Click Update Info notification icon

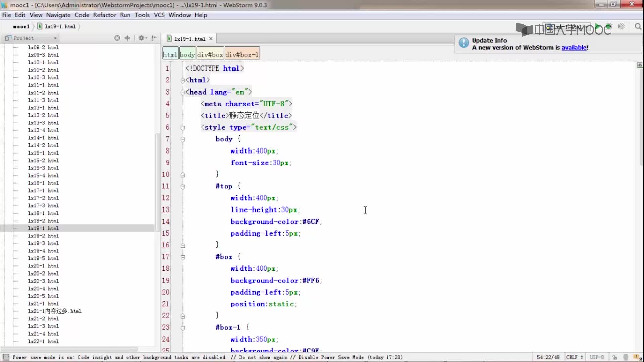464,43
